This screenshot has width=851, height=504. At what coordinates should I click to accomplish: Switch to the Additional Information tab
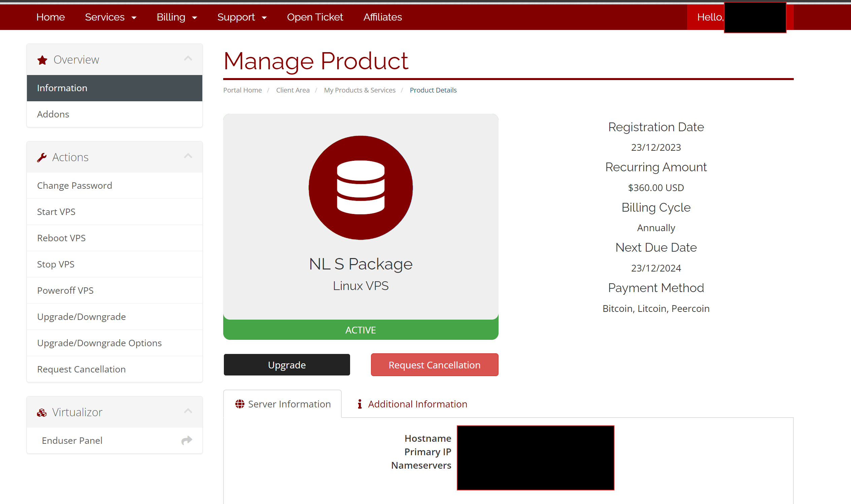click(x=412, y=404)
